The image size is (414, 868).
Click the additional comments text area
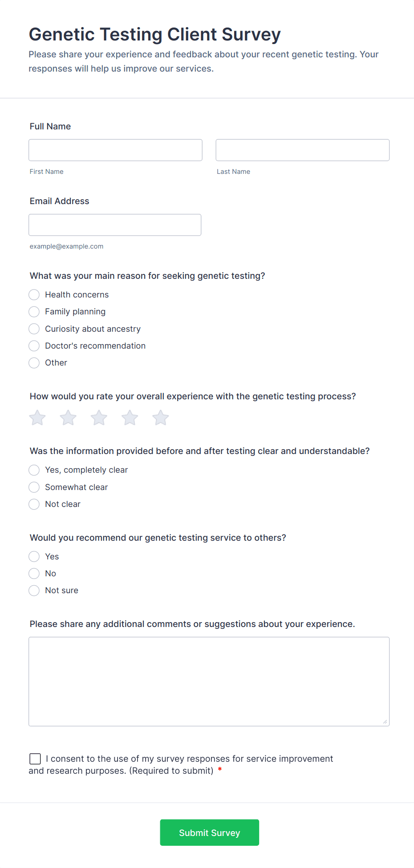[x=209, y=681]
